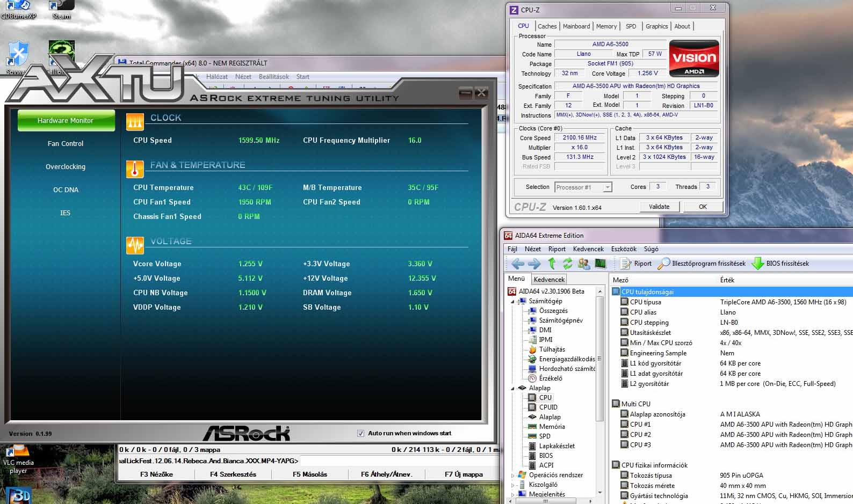The width and height of the screenshot is (853, 504).
Task: Click F7 Új mappa in Total Commander
Action: [x=464, y=474]
